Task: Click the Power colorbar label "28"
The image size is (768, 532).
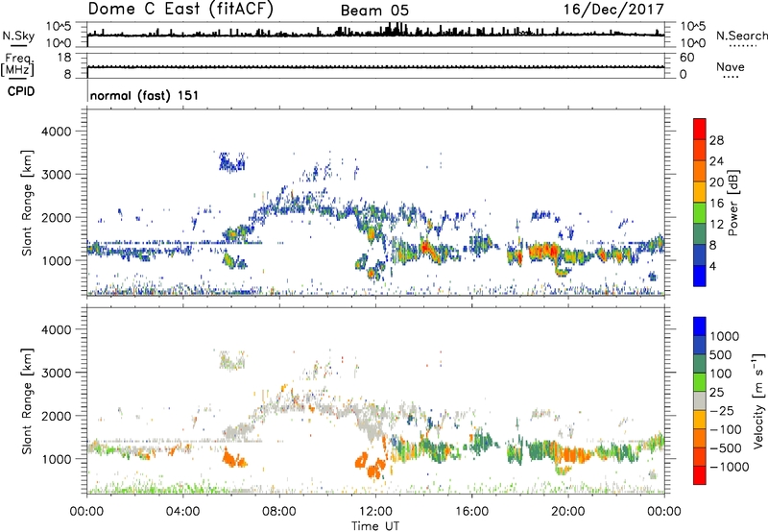Action: pos(716,140)
